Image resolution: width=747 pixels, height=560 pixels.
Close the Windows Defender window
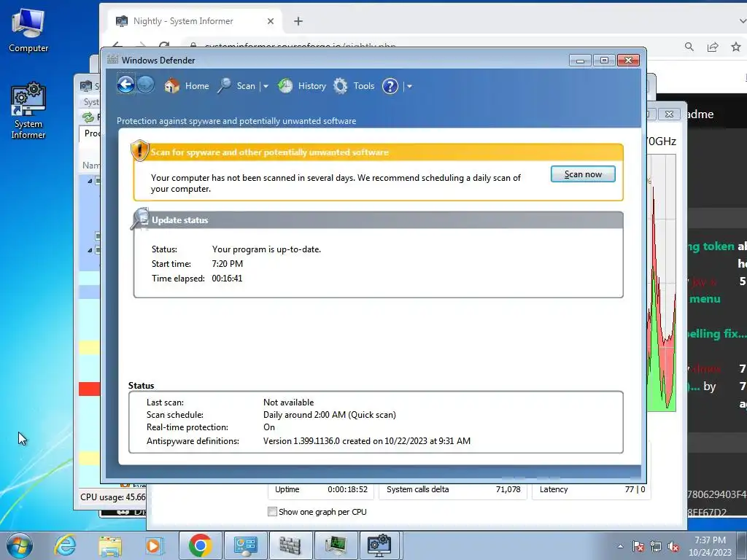tap(628, 61)
